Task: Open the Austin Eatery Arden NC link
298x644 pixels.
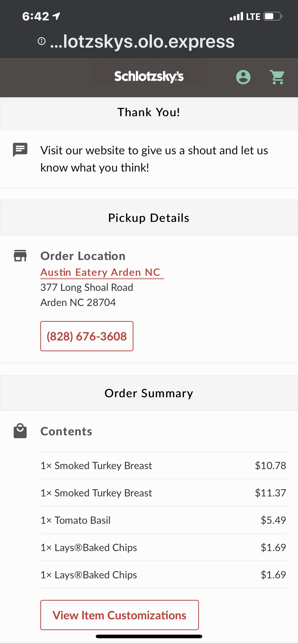Action: click(101, 272)
